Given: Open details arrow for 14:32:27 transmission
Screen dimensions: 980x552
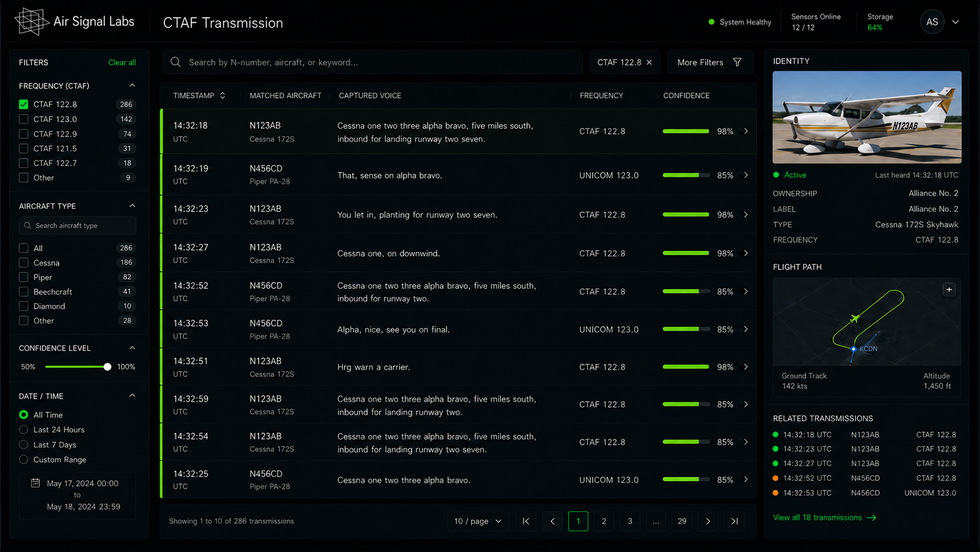Looking at the screenshot, I should pos(746,253).
